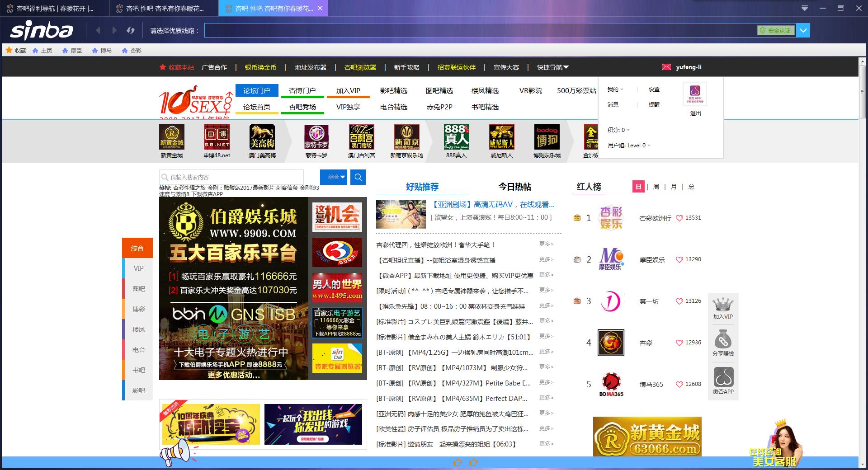The width and height of the screenshot is (868, 470).
Task: Select the 图吧 side tab
Action: (x=137, y=288)
